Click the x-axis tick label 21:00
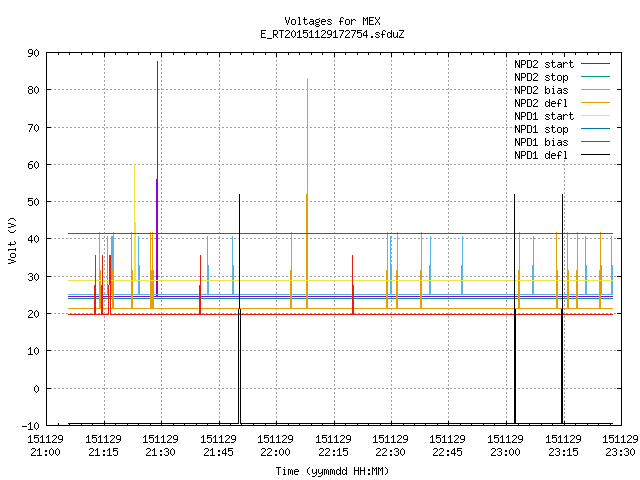 coord(45,453)
